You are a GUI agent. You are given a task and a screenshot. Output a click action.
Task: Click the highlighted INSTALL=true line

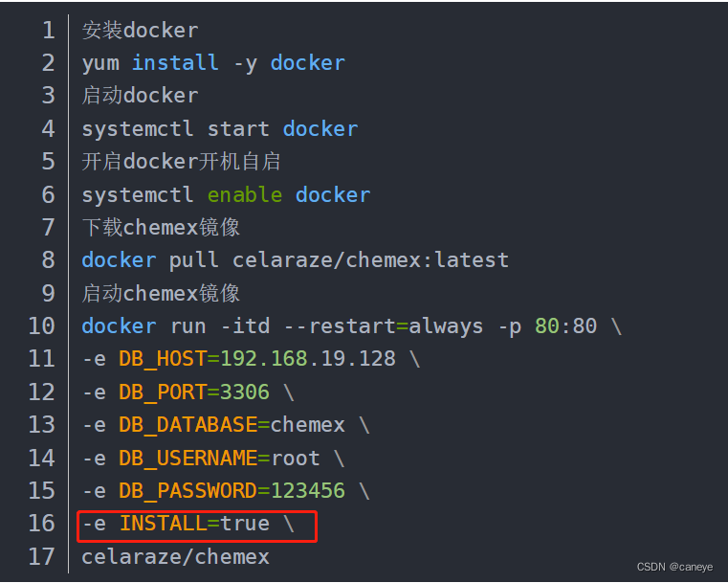click(x=188, y=524)
